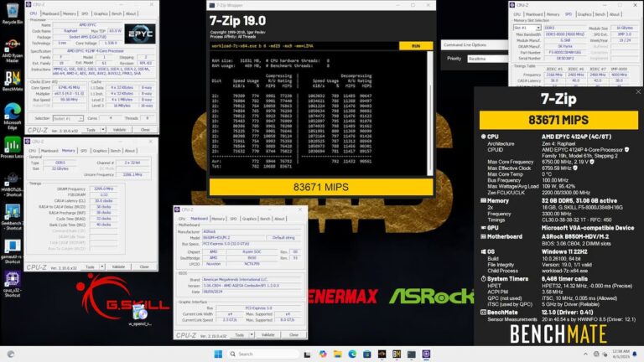This screenshot has height=362, width=644.
Task: Click the 83671 MIPS result bar in 7-Zip
Action: pyautogui.click(x=321, y=187)
